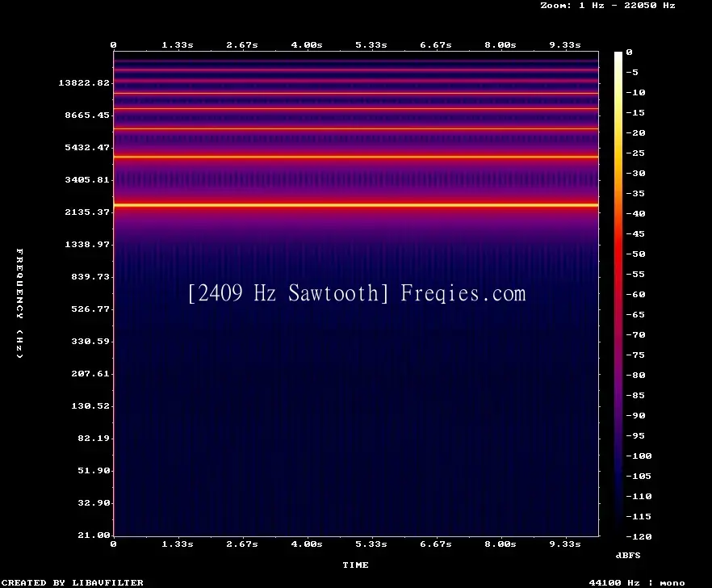The width and height of the screenshot is (712, 588).
Task: Click the 207.61 frequency label
Action: click(90, 373)
